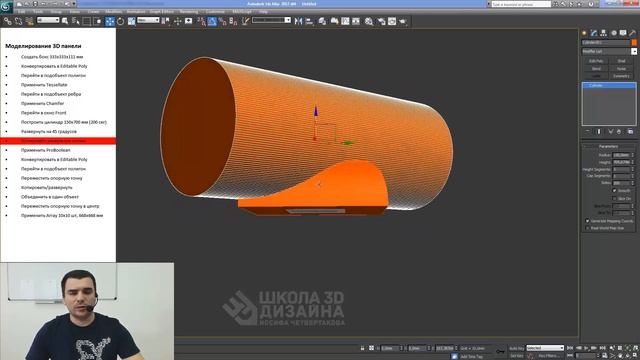Image resolution: width=640 pixels, height=360 pixels.
Task: Click the Pan View navigation icon
Action: pos(620,356)
